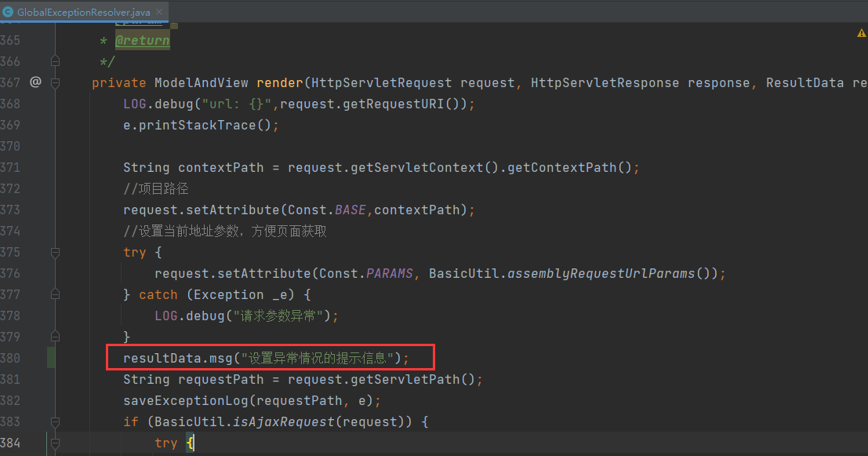Collapse the render method at line 367

click(x=55, y=82)
